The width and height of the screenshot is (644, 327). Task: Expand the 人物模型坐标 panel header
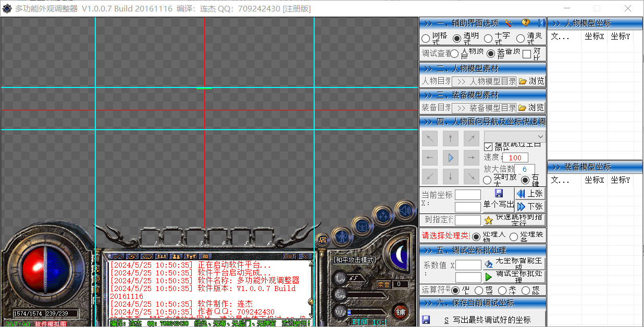(x=595, y=23)
